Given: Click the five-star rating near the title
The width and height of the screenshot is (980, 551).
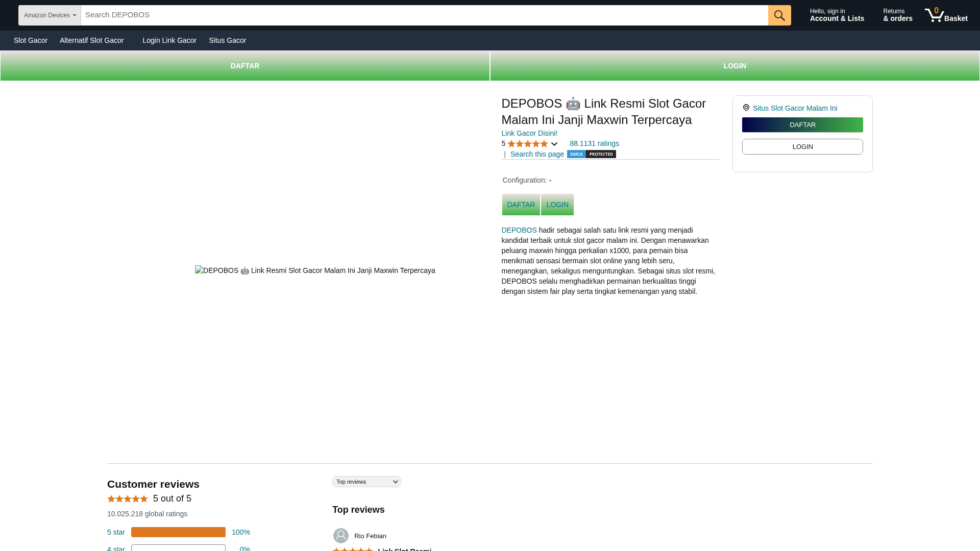Looking at the screenshot, I should click(x=527, y=144).
